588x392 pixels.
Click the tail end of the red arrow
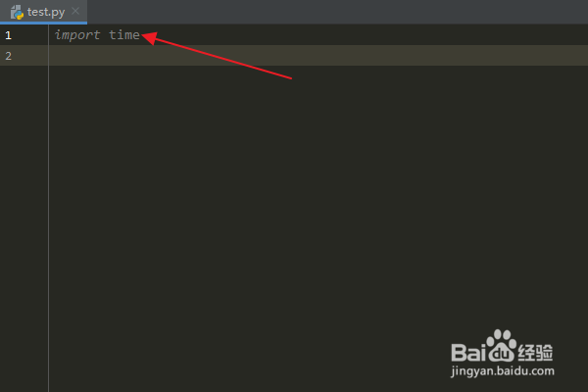coord(289,77)
